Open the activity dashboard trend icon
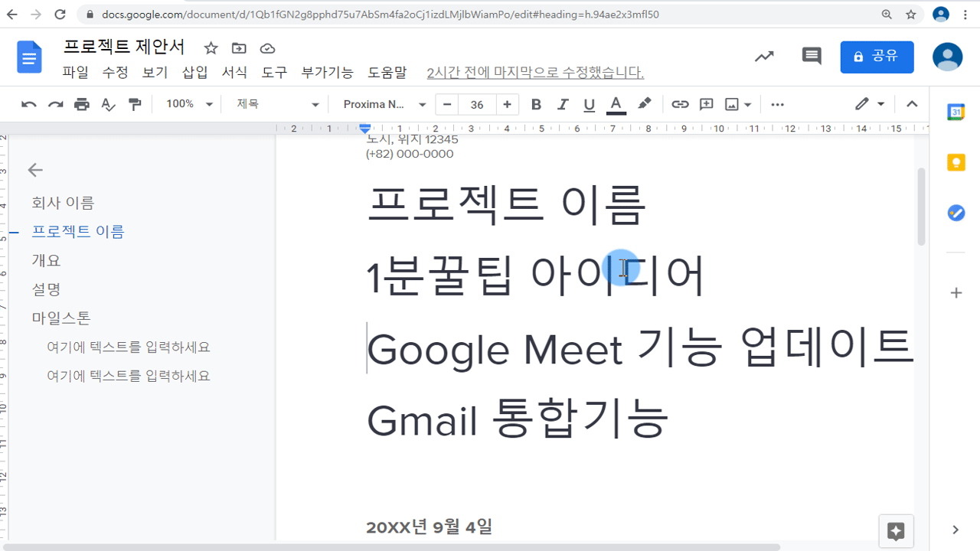980x551 pixels. click(764, 57)
